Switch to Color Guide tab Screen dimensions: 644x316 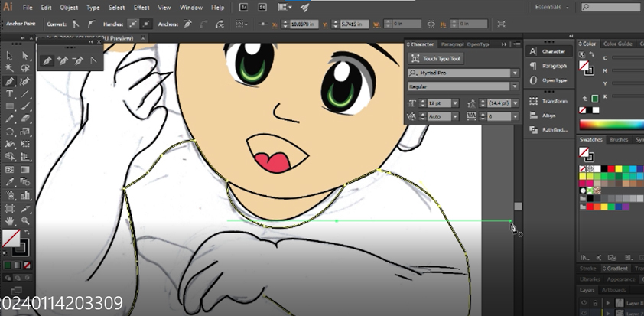pos(617,44)
